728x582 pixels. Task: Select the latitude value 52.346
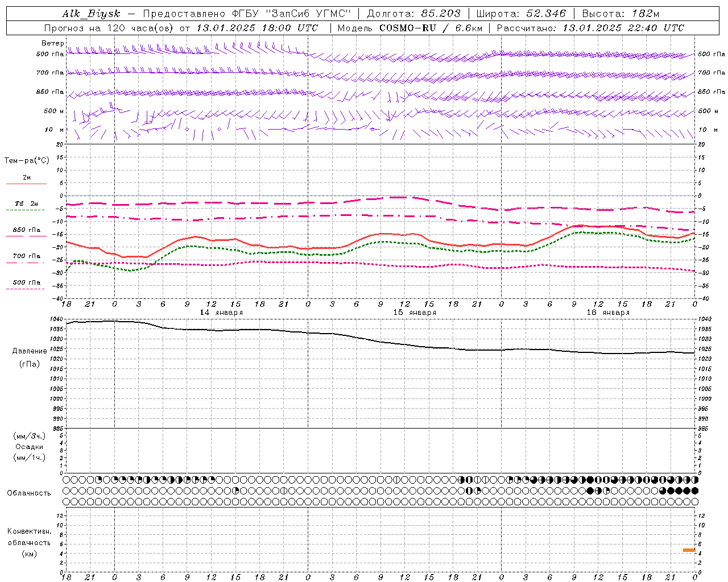pos(546,14)
